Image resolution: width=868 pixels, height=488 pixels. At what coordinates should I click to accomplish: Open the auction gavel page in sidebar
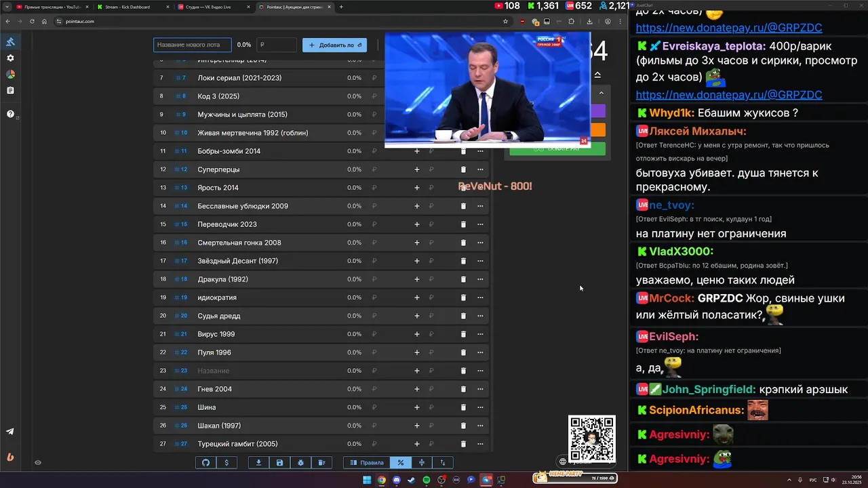click(10, 42)
